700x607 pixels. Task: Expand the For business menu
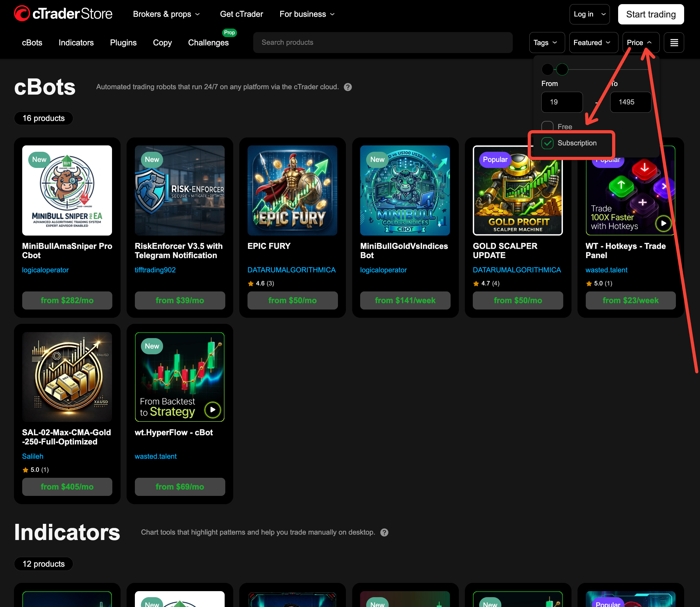tap(307, 14)
